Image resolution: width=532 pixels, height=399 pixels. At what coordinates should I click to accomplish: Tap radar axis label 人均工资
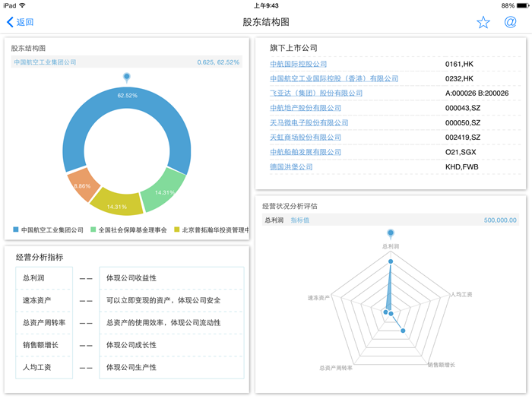coord(461,294)
